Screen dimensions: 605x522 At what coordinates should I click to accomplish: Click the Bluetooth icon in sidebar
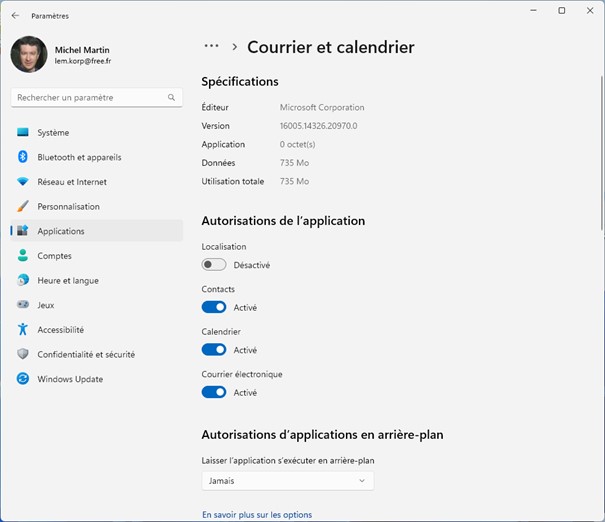coord(23,157)
